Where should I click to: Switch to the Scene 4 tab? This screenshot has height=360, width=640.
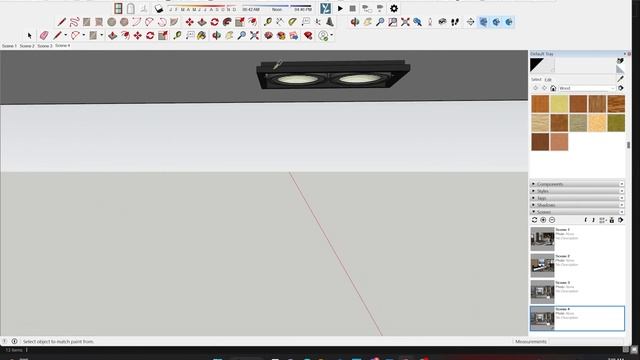[x=62, y=46]
